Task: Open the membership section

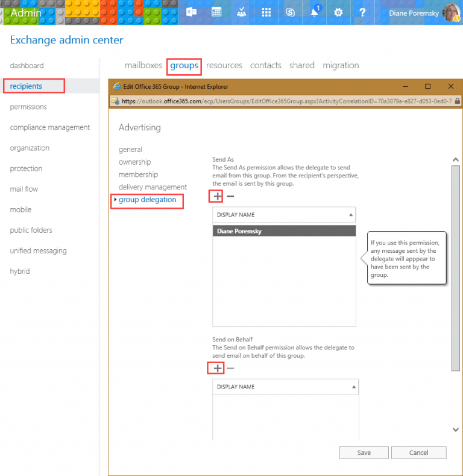Action: point(138,174)
